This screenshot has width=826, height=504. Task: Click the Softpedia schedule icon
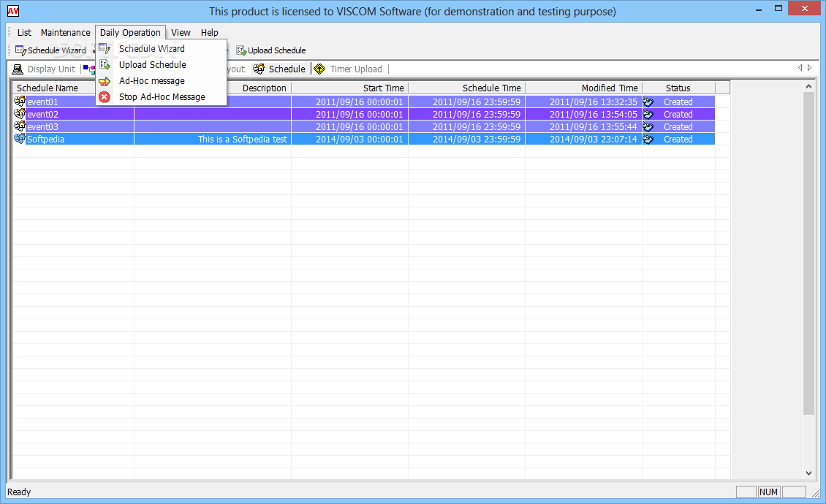[x=20, y=139]
